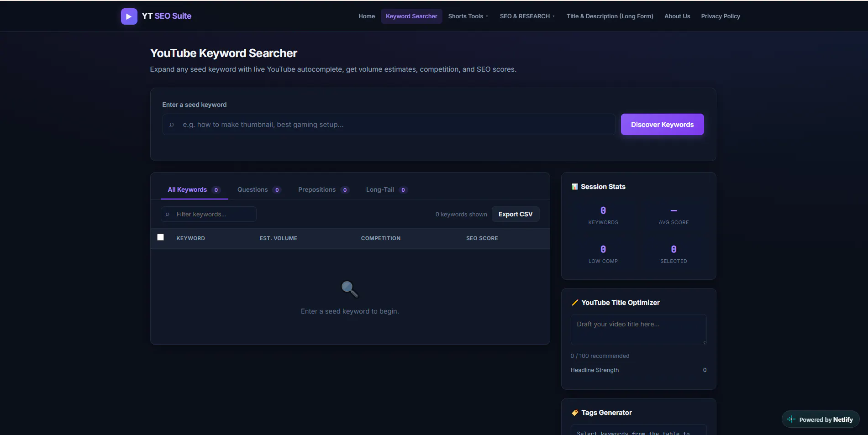Click the Netlify logo icon in the badge

(x=791, y=419)
